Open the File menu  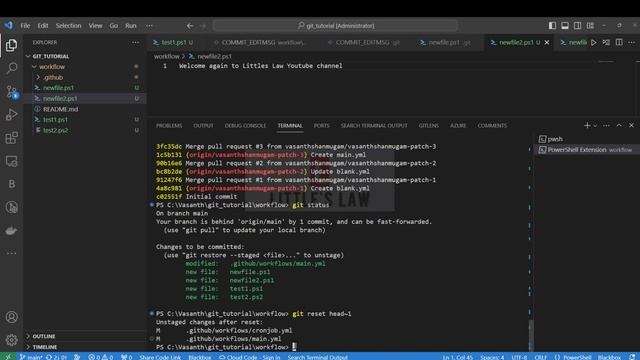pyautogui.click(x=25, y=26)
